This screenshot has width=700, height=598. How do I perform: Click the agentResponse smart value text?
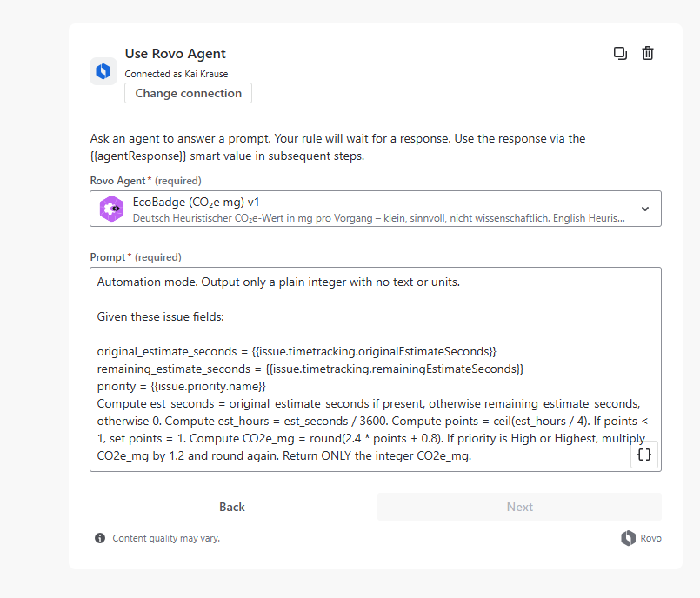point(139,156)
